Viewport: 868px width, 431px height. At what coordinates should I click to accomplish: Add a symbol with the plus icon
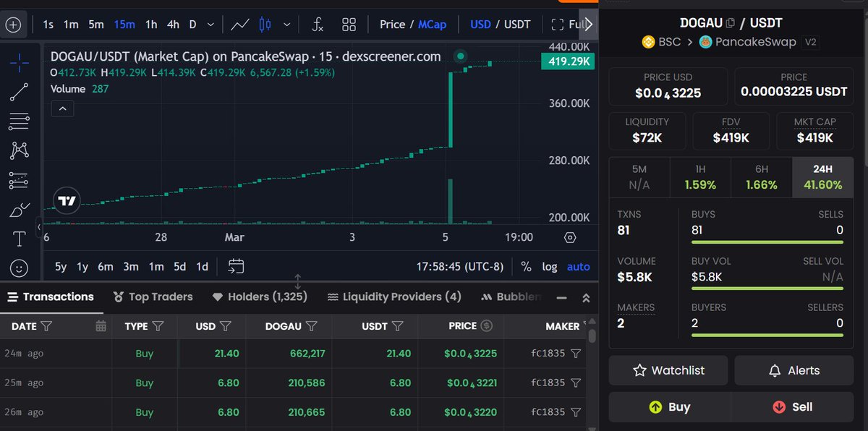coord(14,25)
